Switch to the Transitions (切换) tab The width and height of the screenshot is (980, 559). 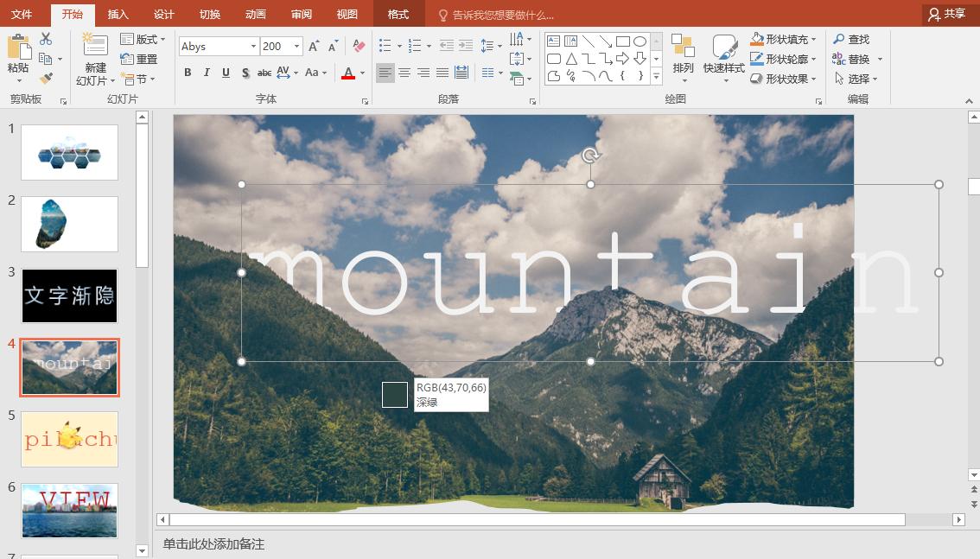pos(210,15)
